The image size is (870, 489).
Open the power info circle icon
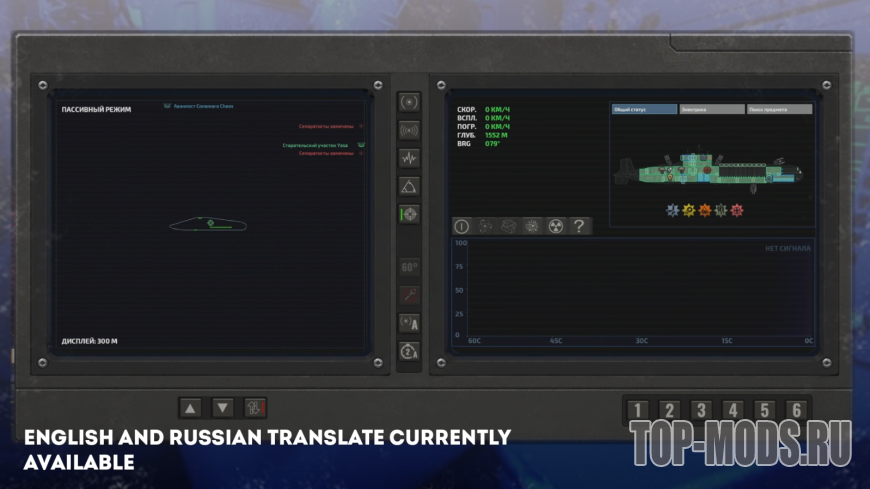pos(462,226)
